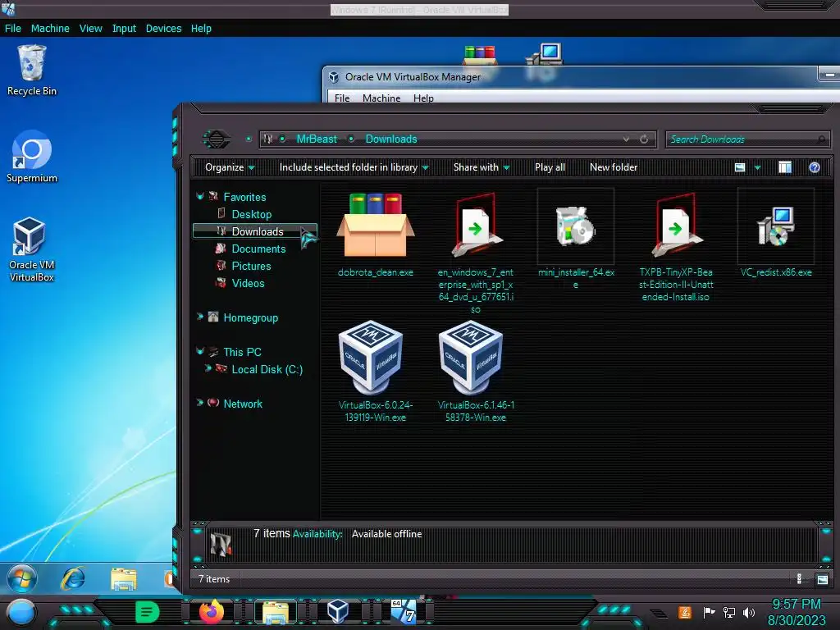Open the VM window Devices menu
The width and height of the screenshot is (840, 630).
pyautogui.click(x=163, y=29)
